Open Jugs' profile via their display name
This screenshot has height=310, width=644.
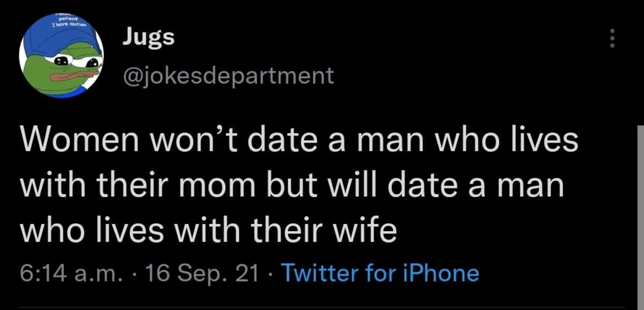147,37
